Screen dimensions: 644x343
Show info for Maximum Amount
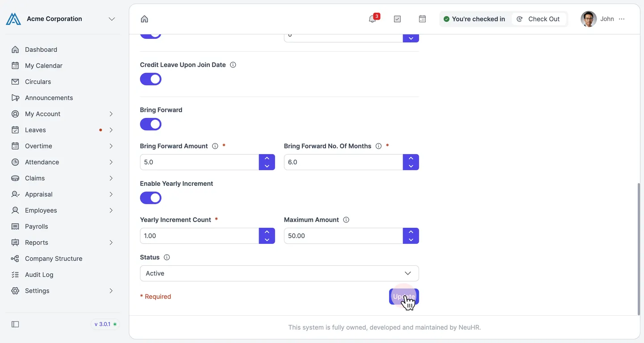[x=346, y=220]
